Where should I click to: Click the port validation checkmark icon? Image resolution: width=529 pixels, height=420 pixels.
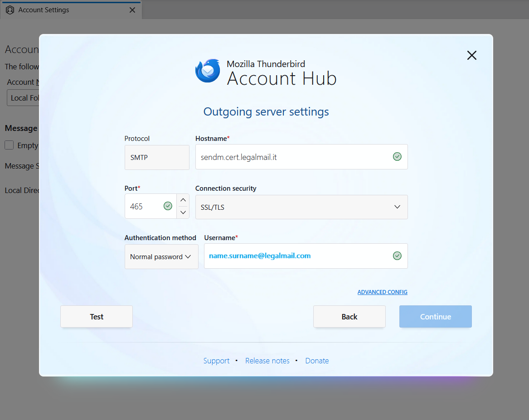tap(168, 207)
